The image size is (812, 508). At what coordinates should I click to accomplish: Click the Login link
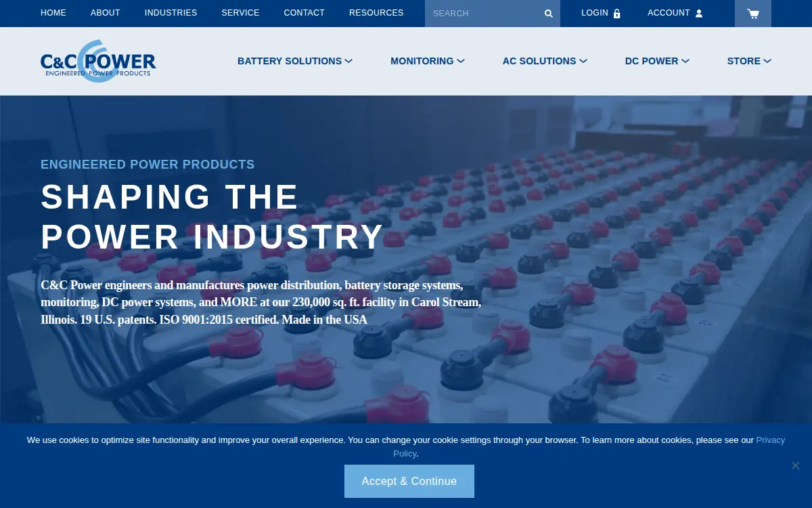point(595,13)
